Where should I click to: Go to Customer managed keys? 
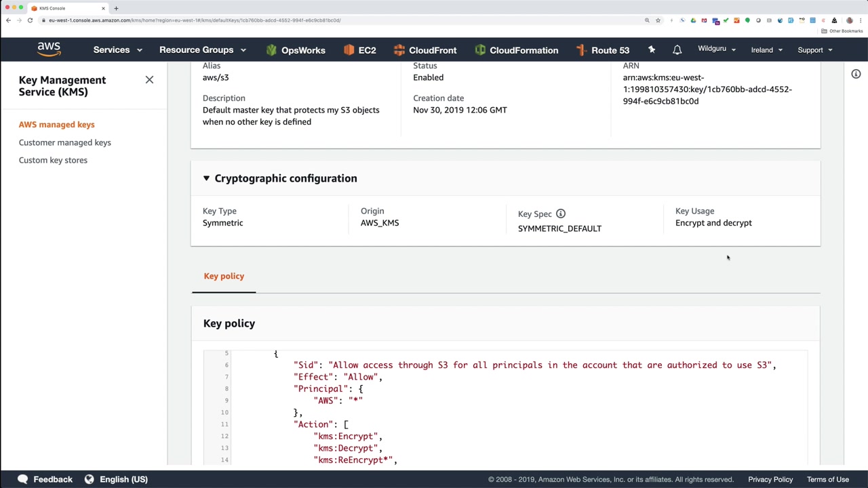pos(65,142)
